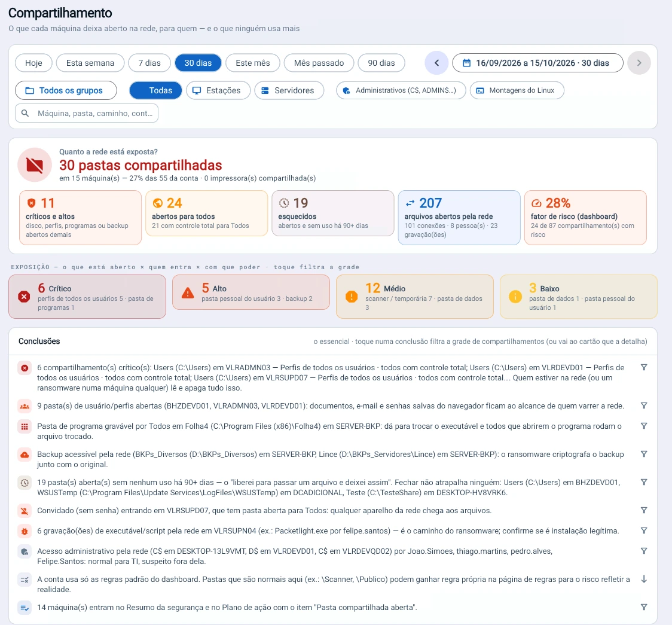
Task: Filter by Estações
Action: pyautogui.click(x=218, y=90)
